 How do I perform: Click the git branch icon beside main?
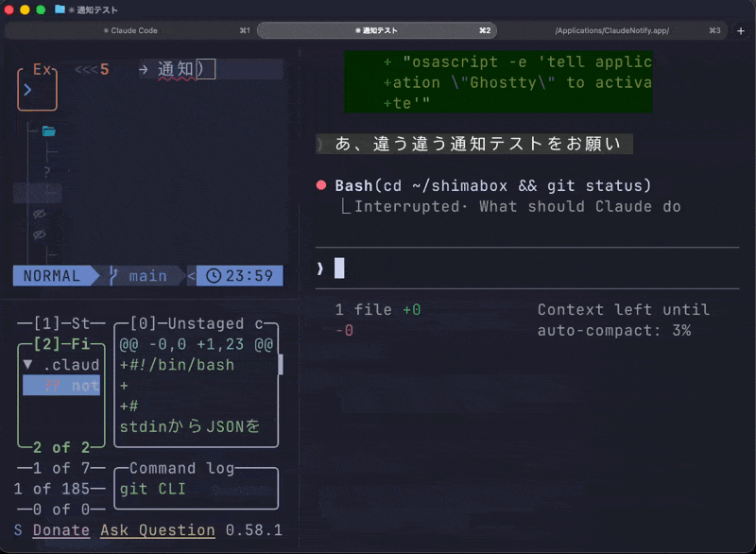[112, 273]
